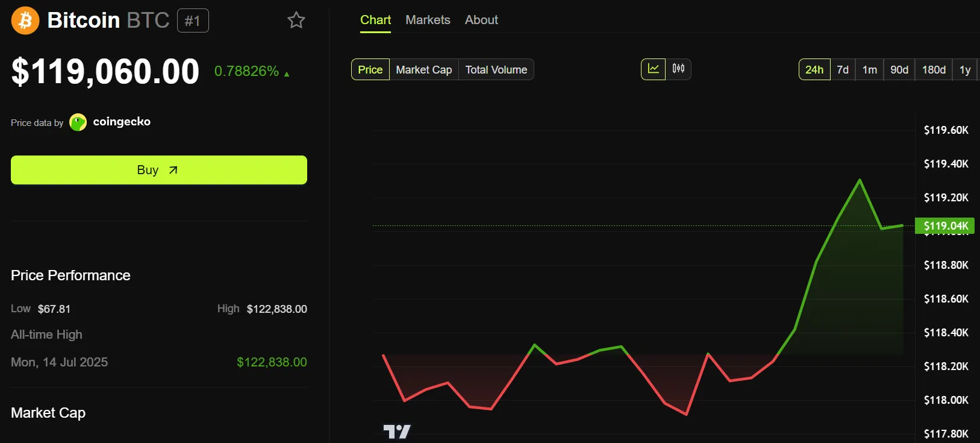
Task: Open the Chart tab
Action: (x=375, y=20)
